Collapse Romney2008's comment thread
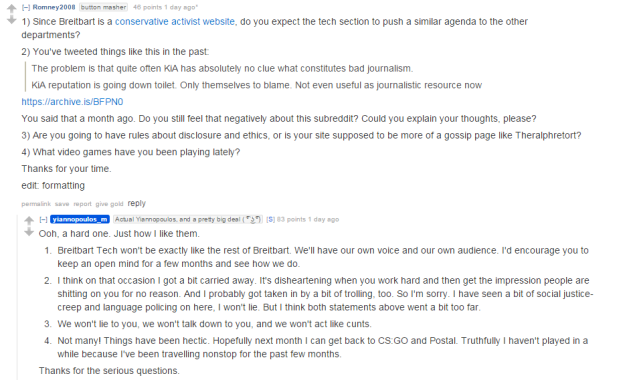The width and height of the screenshot is (635, 380). [26, 7]
